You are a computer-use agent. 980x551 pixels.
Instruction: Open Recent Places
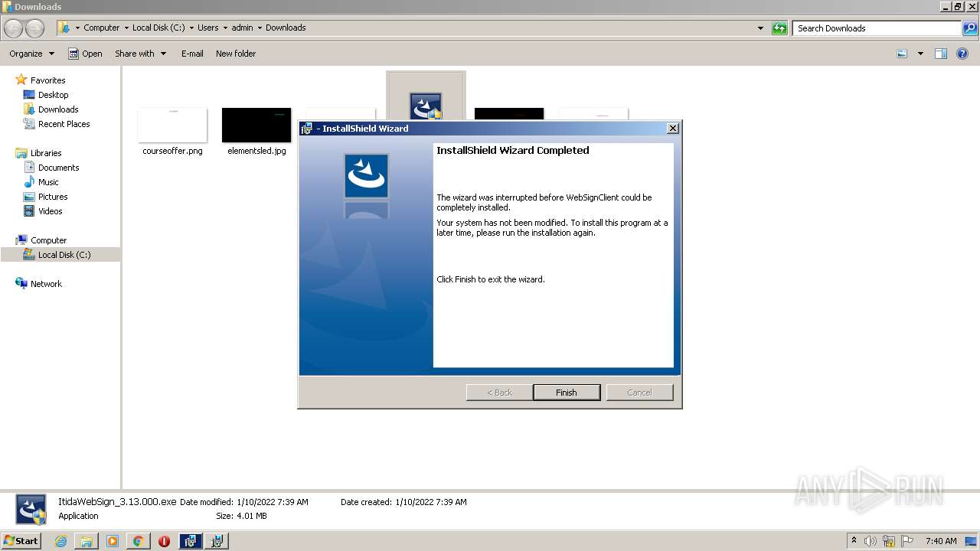point(64,124)
